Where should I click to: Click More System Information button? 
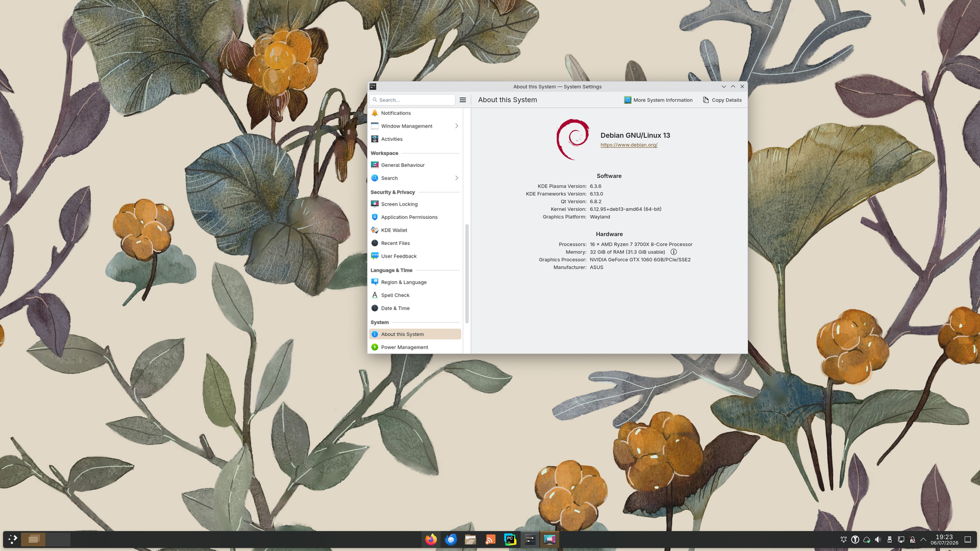pos(658,100)
